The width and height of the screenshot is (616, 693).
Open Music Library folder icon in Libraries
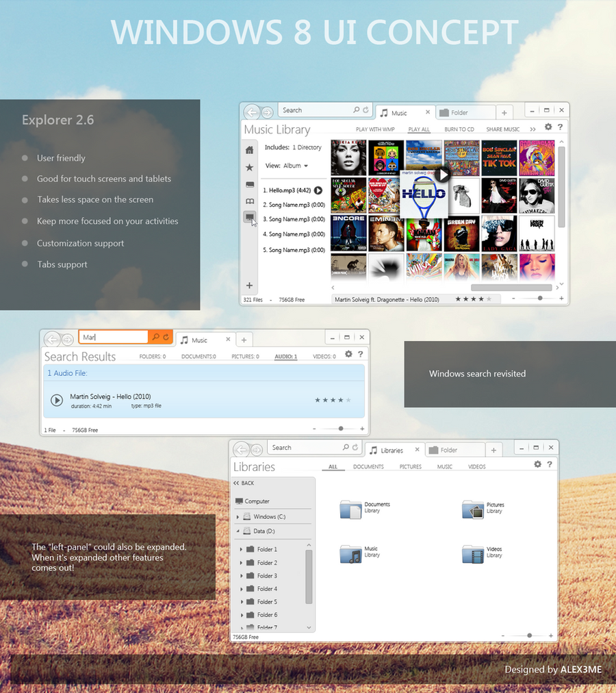pyautogui.click(x=351, y=554)
